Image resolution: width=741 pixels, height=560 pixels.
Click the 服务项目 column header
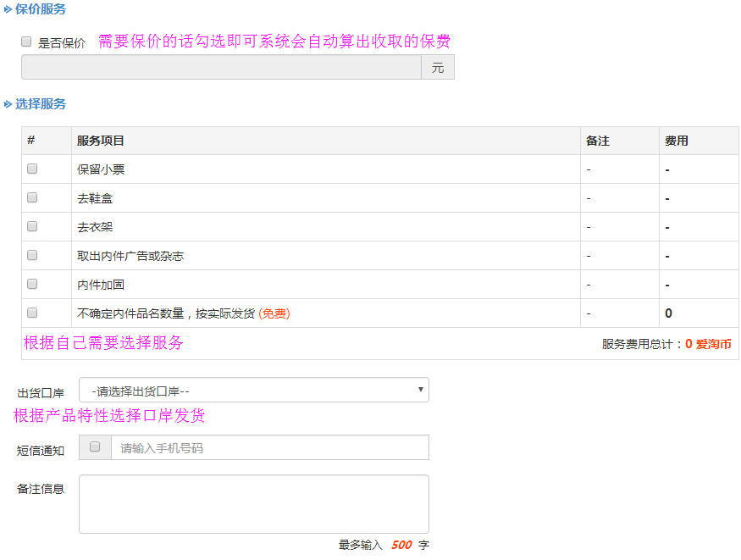click(101, 141)
